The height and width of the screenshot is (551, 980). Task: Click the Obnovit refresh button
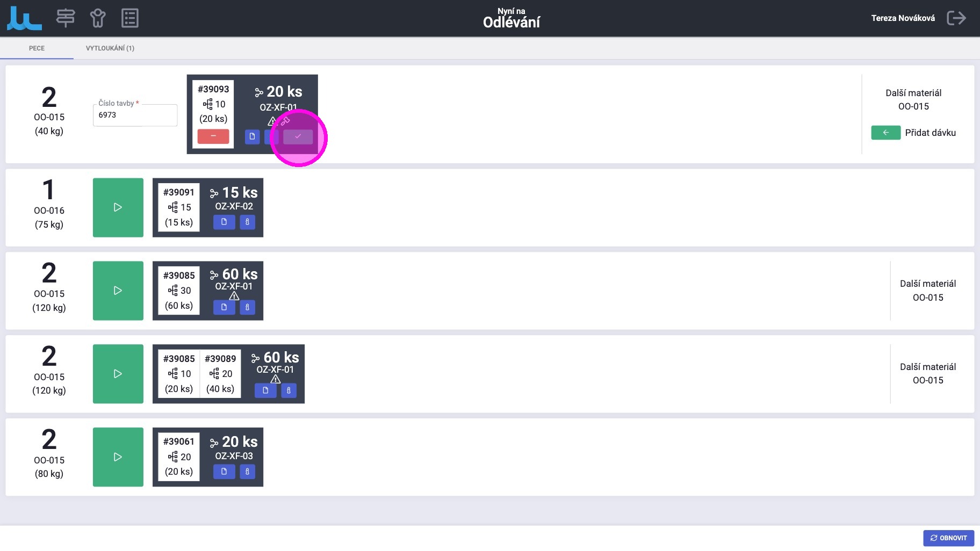948,538
